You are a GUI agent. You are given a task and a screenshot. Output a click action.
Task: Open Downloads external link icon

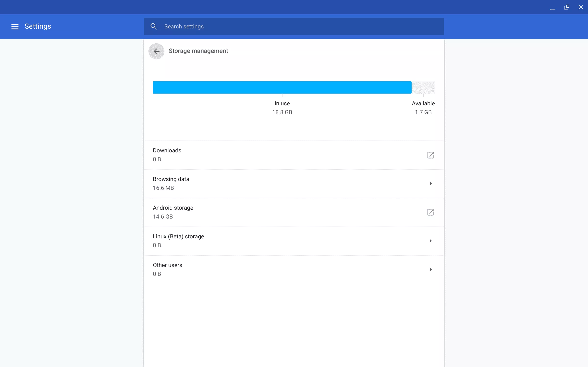pyautogui.click(x=430, y=155)
